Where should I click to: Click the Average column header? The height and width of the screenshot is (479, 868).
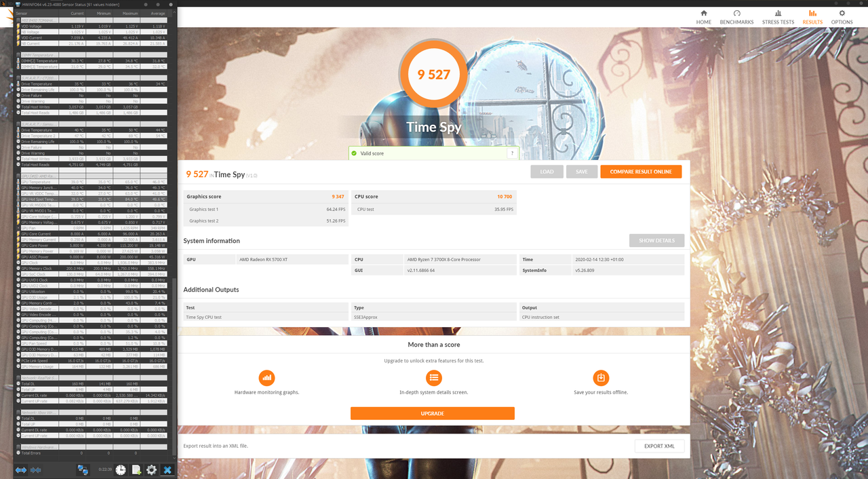154,13
